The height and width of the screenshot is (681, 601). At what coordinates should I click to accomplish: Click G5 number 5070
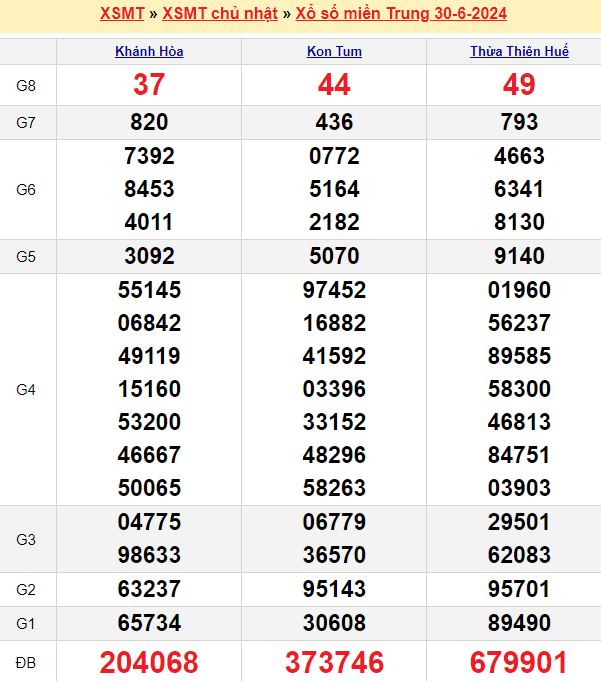coord(334,256)
